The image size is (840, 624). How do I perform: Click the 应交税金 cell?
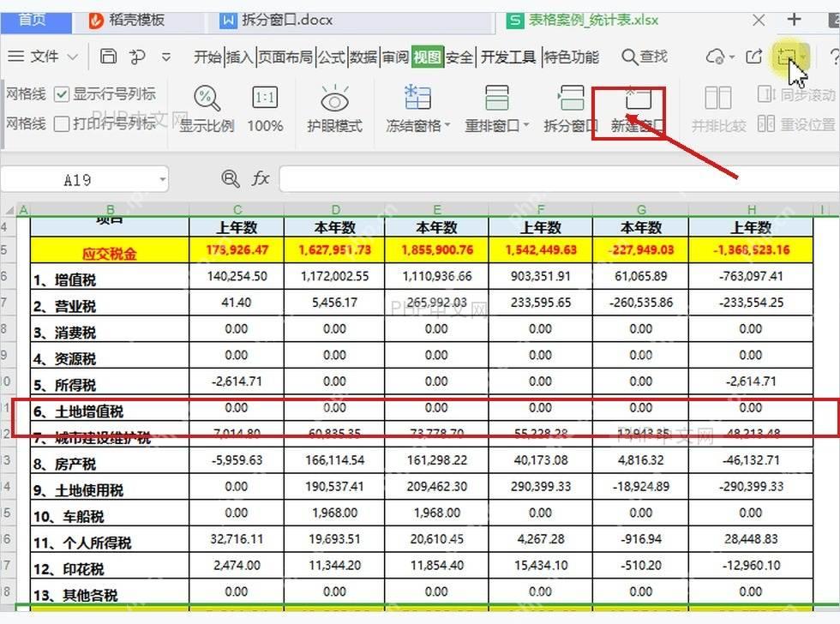click(x=110, y=250)
